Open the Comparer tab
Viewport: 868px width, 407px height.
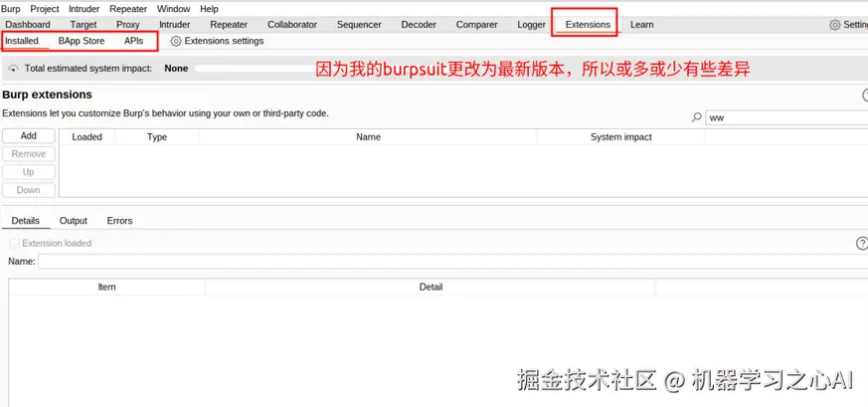coord(476,24)
